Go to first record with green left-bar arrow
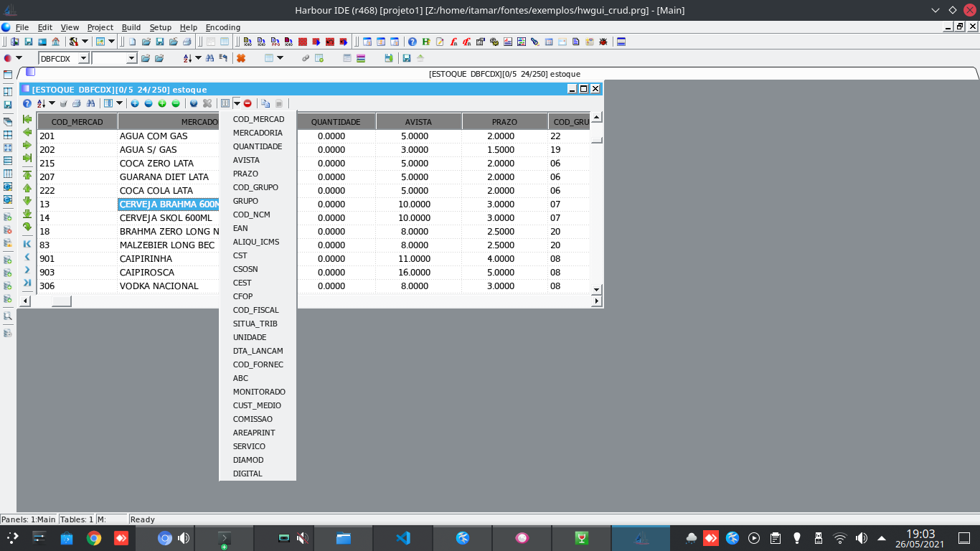Image resolution: width=980 pixels, height=551 pixels. [27, 119]
